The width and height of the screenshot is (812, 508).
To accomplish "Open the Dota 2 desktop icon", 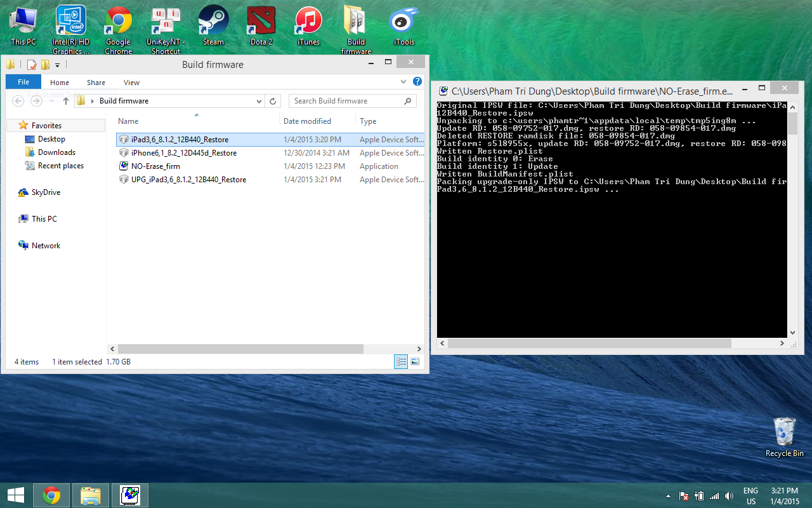I will [x=261, y=25].
